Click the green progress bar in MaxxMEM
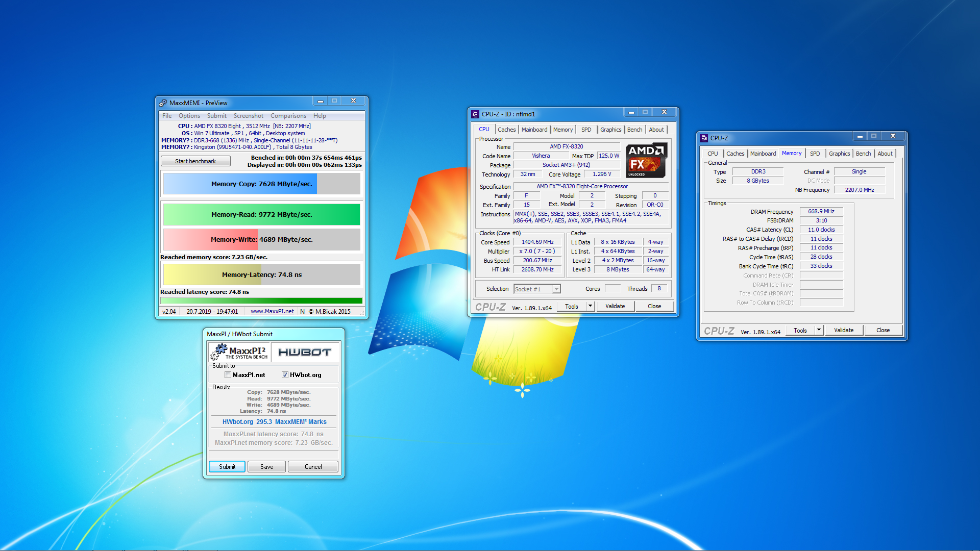Screen dimensions: 980x551 [261, 301]
